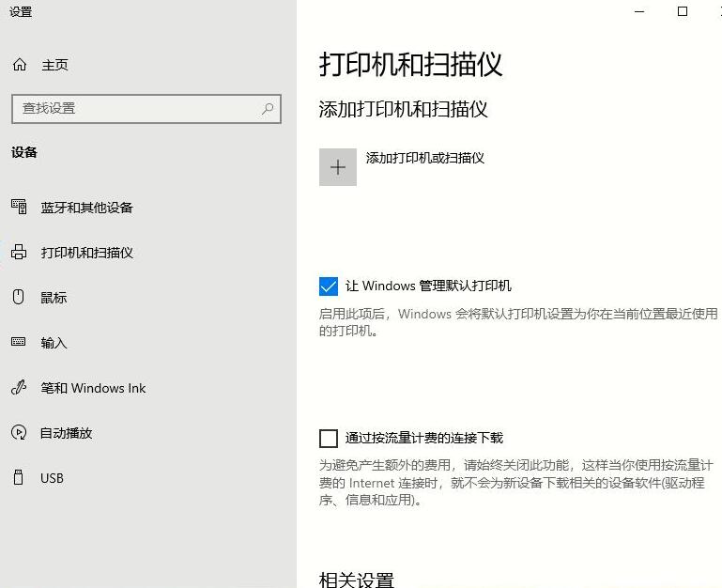Screen dimensions: 722x588
Task: Click the 设置 window title text
Action: pyautogui.click(x=21, y=11)
